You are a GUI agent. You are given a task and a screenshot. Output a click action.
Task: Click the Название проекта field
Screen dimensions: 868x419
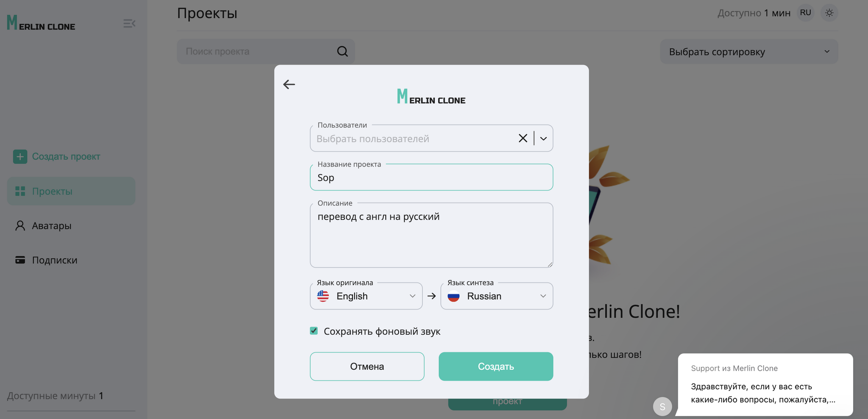point(431,178)
